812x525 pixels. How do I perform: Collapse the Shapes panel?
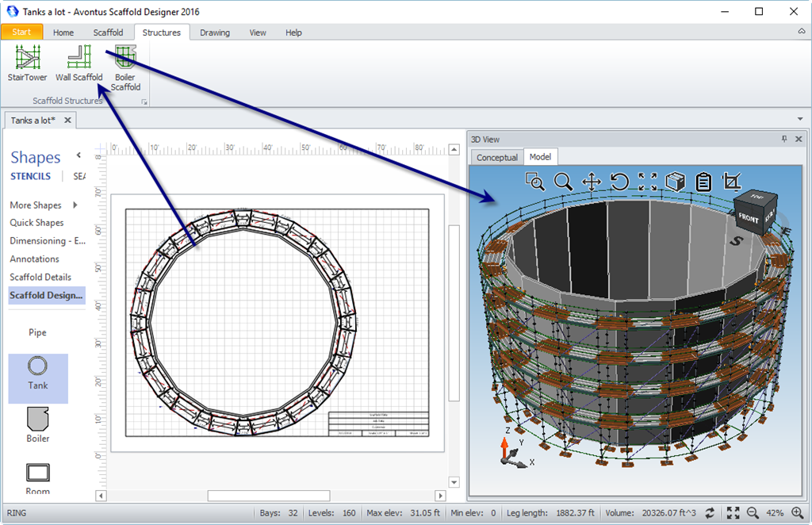click(79, 155)
